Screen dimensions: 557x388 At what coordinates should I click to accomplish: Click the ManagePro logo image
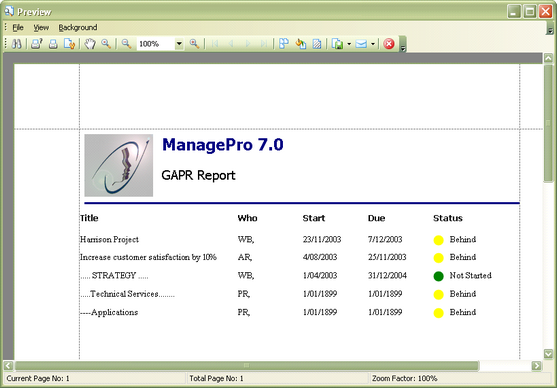click(x=119, y=165)
